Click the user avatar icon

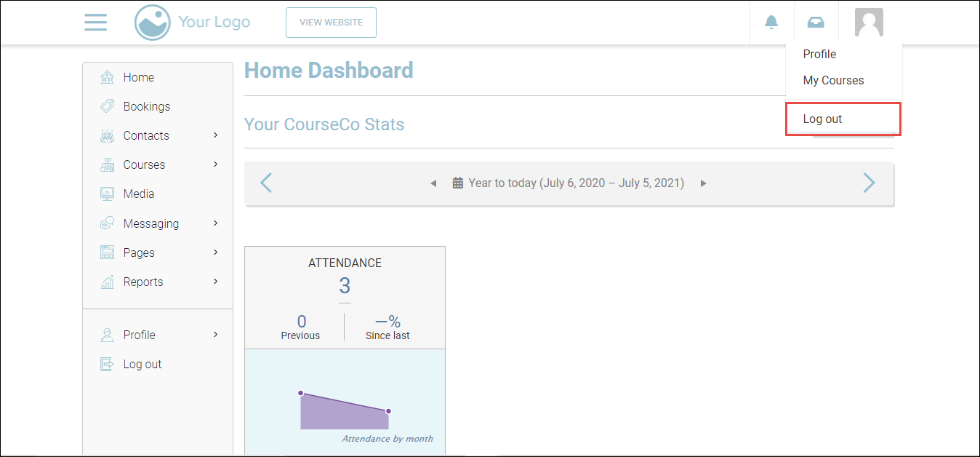point(869,23)
